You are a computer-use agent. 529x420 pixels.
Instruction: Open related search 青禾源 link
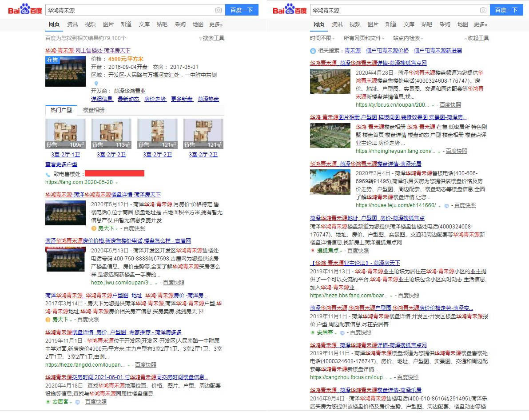(353, 51)
